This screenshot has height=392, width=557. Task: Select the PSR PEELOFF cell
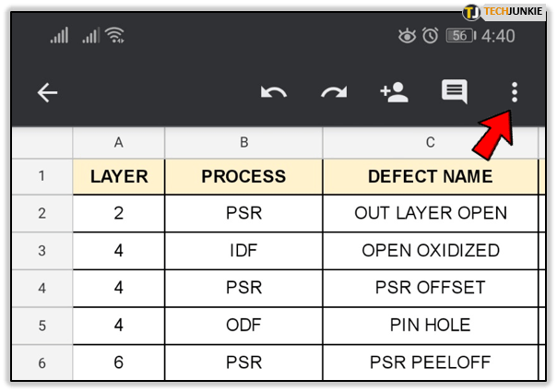[430, 362]
